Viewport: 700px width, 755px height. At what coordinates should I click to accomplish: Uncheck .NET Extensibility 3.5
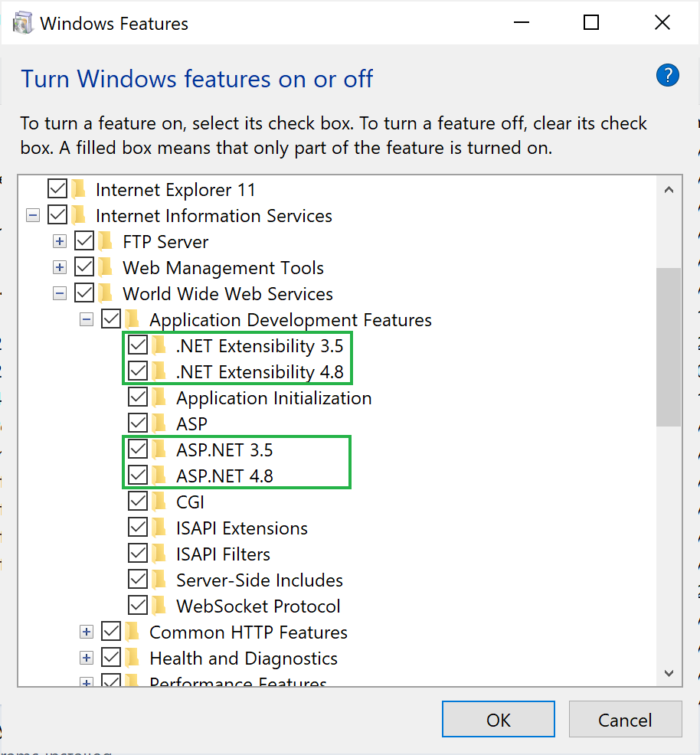[x=137, y=345]
